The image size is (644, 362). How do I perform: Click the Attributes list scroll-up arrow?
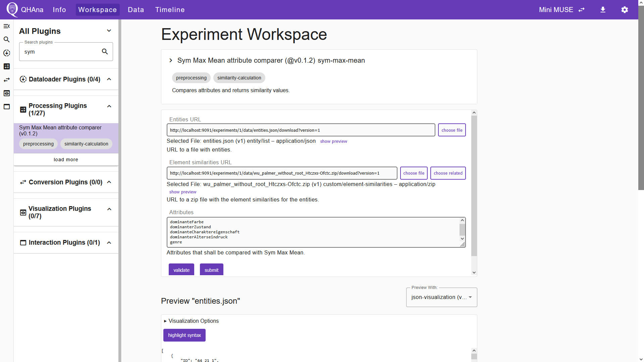coord(462,221)
